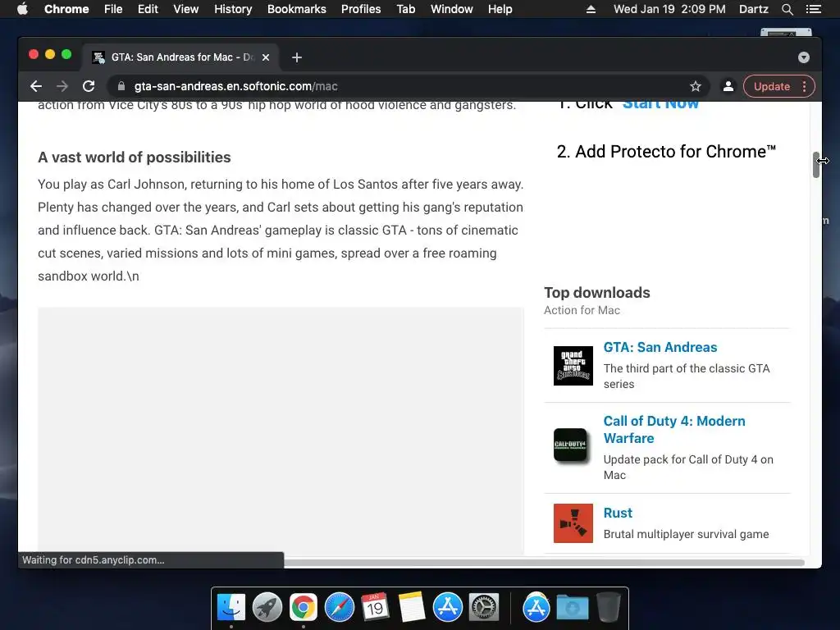Click the 'Top downloads' heading
Screen dimensions: 840x630
[597, 293]
